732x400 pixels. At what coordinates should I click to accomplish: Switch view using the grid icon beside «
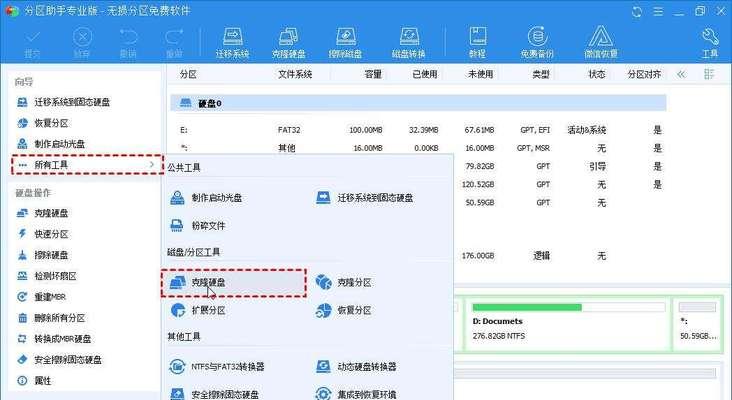click(709, 74)
